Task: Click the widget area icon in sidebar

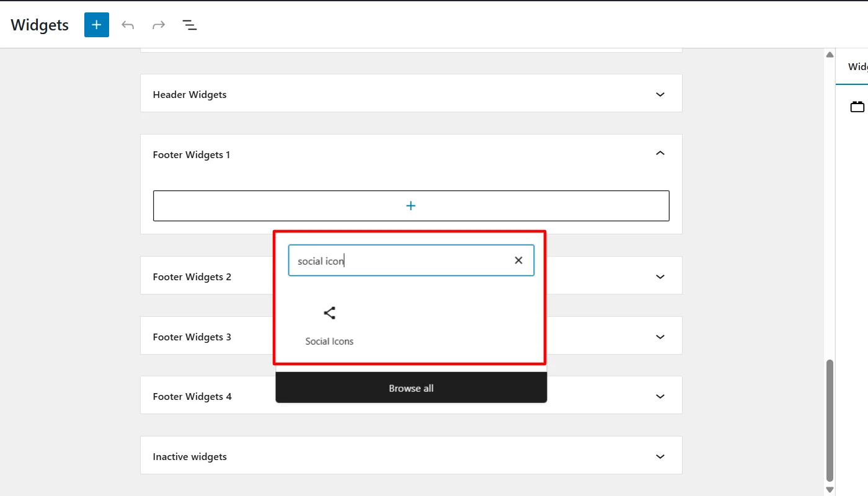Action: tap(857, 107)
